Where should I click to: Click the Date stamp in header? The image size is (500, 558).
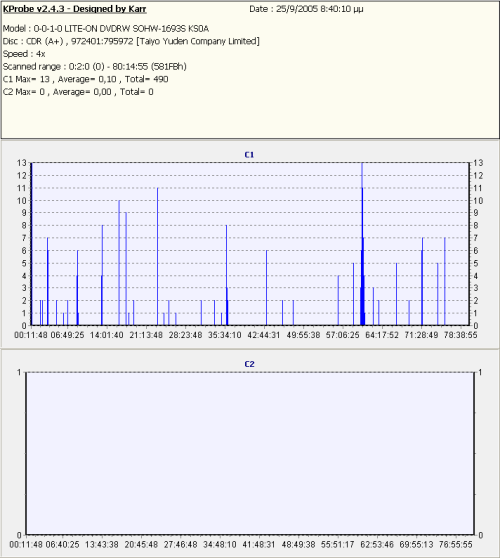click(x=306, y=9)
